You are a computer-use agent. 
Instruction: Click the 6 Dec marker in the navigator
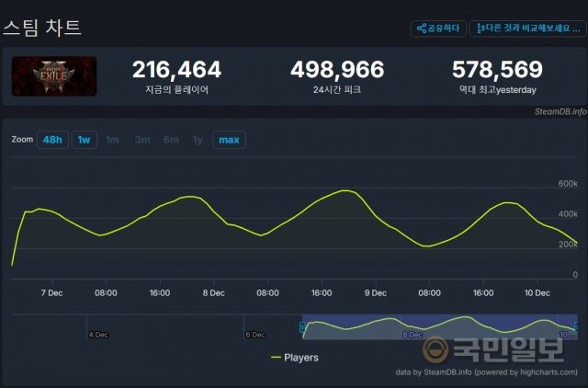[x=255, y=335]
